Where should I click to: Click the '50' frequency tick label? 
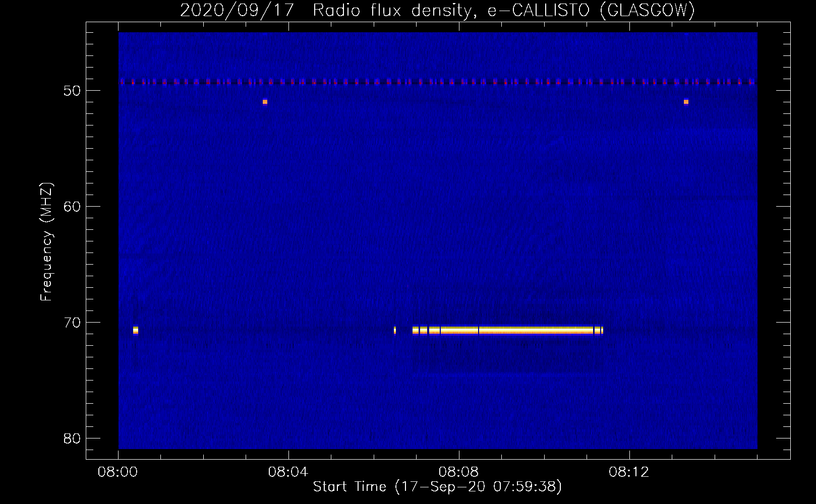[73, 91]
